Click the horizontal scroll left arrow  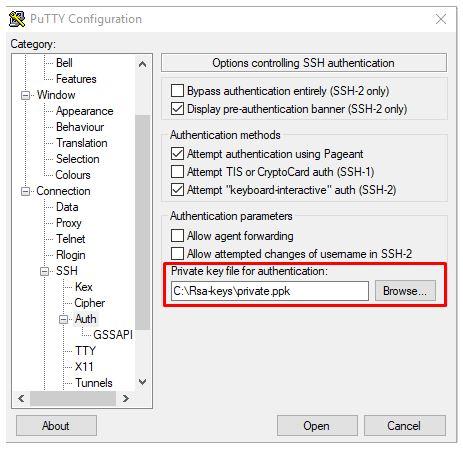click(21, 398)
